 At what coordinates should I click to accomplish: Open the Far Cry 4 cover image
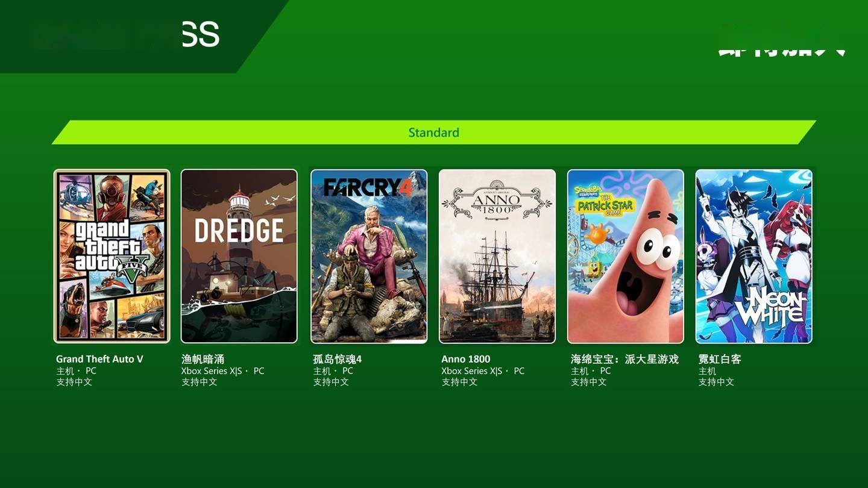[x=369, y=256]
